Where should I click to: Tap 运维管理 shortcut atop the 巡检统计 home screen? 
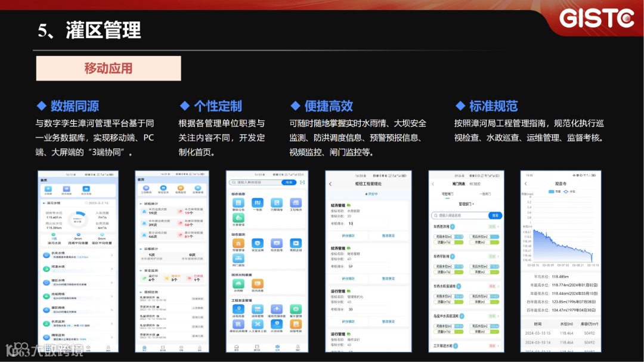(x=197, y=189)
